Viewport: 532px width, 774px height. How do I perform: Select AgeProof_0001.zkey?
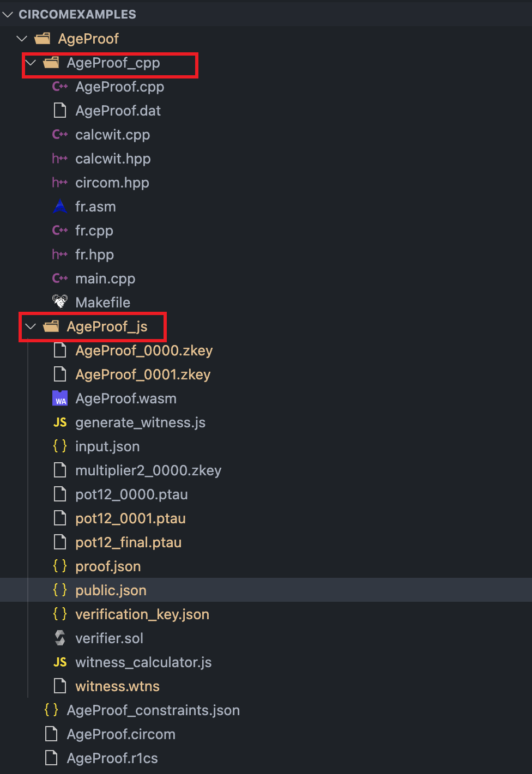144,374
